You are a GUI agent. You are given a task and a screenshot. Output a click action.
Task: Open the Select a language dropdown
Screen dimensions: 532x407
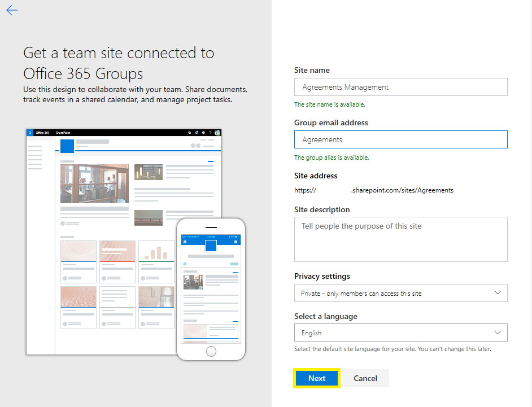(400, 332)
